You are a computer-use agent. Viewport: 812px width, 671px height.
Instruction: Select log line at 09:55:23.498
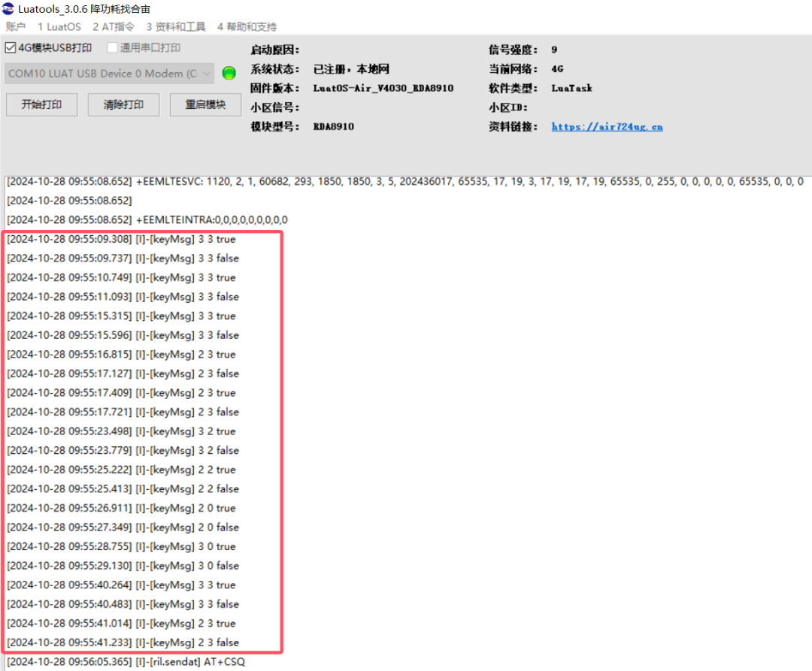[x=121, y=431]
